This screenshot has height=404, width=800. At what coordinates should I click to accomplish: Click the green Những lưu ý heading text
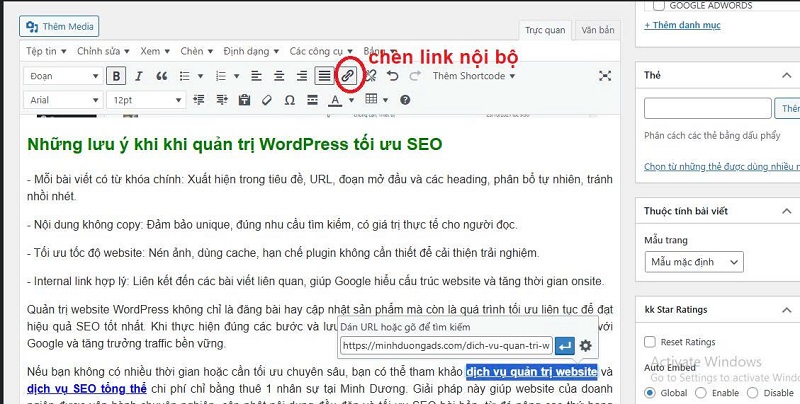tap(235, 144)
